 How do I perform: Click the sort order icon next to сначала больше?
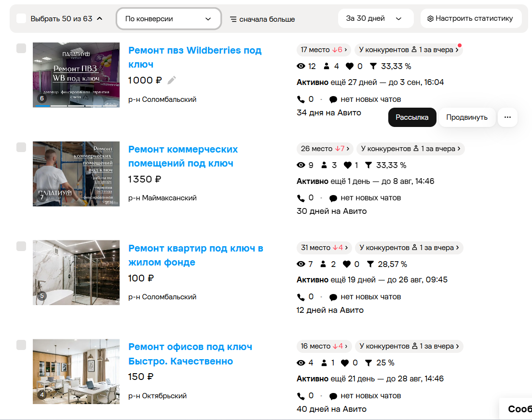[x=233, y=19]
